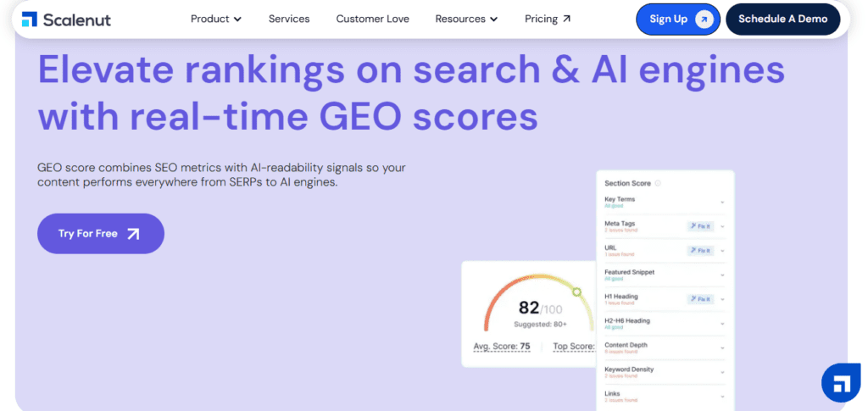Open the Services menu item
This screenshot has height=411, width=868.
(289, 19)
